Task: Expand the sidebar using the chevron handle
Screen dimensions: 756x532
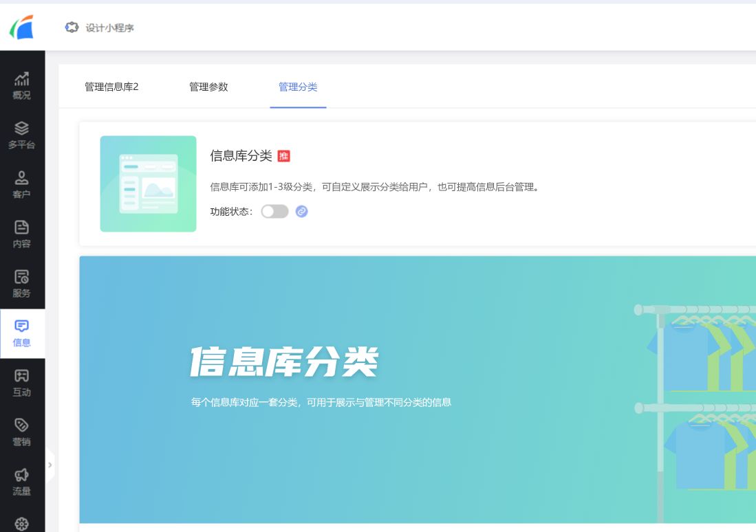Action: click(50, 465)
